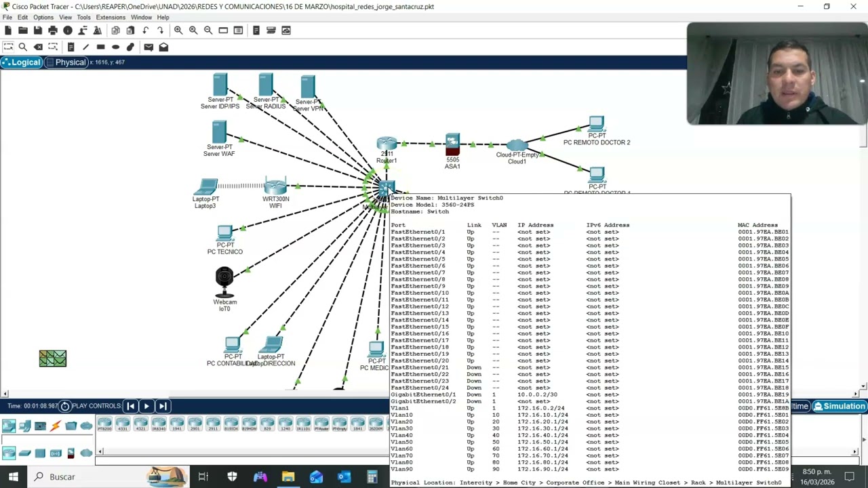Zoom in on the workspace
This screenshot has height=488, width=868.
tap(178, 30)
